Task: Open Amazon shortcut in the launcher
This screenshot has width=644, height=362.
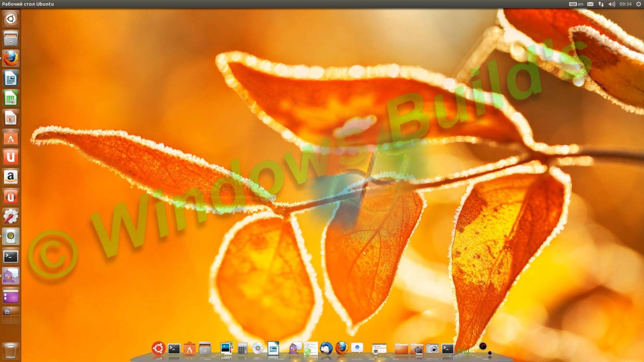Action: [x=10, y=177]
